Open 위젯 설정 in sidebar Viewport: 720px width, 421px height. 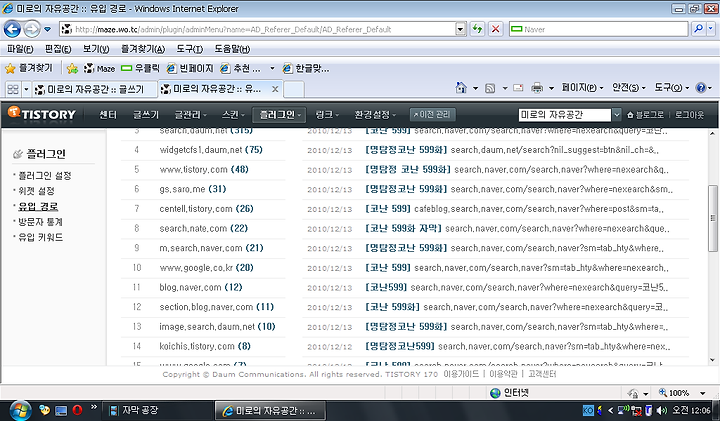[x=36, y=191]
